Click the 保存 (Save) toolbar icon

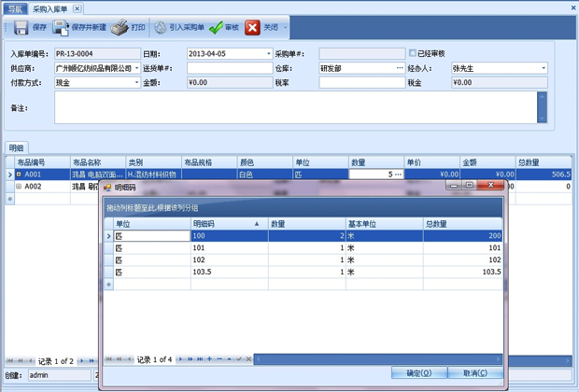click(20, 28)
